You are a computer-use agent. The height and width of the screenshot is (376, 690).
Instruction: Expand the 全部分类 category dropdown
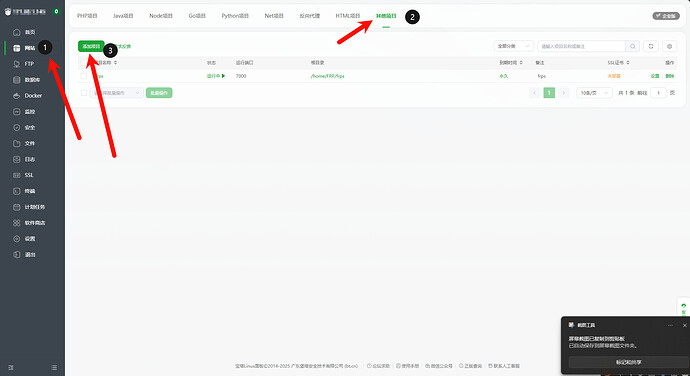coord(514,46)
